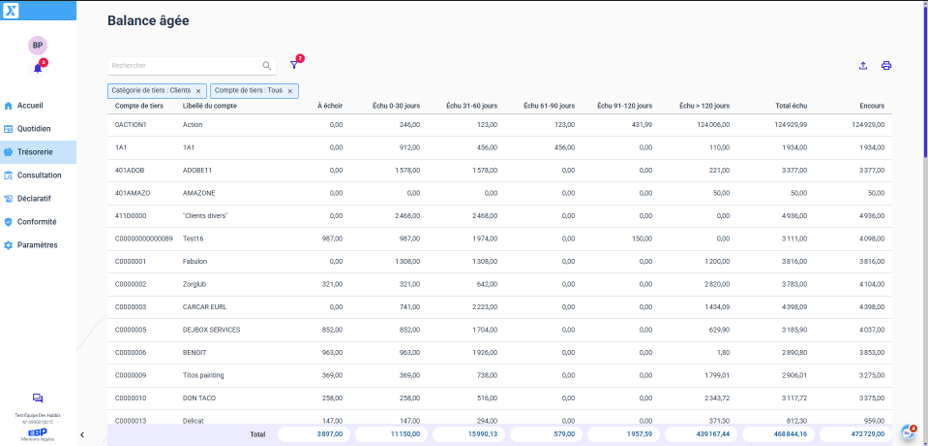
Task: Sort by Échu 0-30 jours column
Action: point(397,106)
